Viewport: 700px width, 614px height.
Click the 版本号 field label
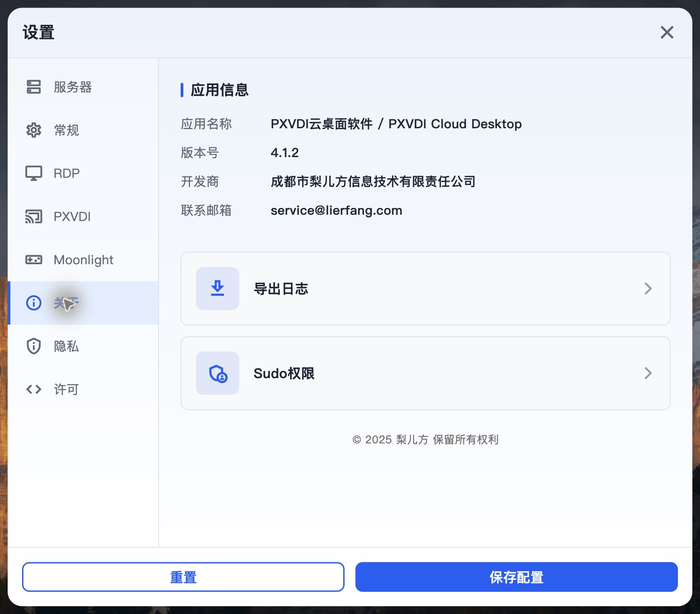(200, 153)
